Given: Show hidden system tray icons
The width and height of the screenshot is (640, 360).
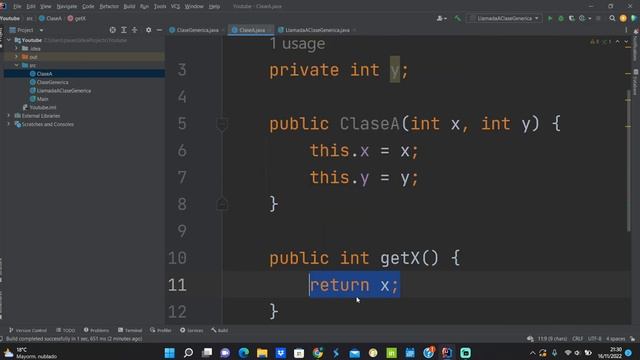Looking at the screenshot, I should pos(532,353).
